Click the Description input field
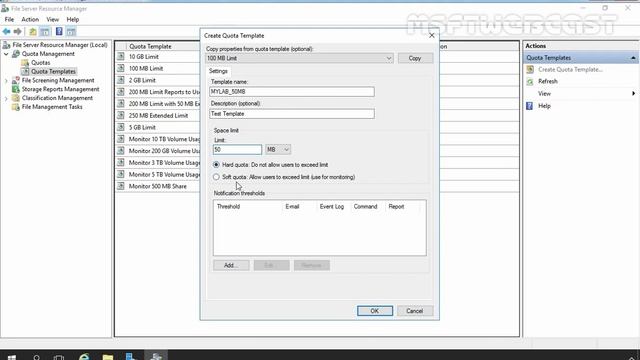This screenshot has height=360, width=640. coord(292,114)
